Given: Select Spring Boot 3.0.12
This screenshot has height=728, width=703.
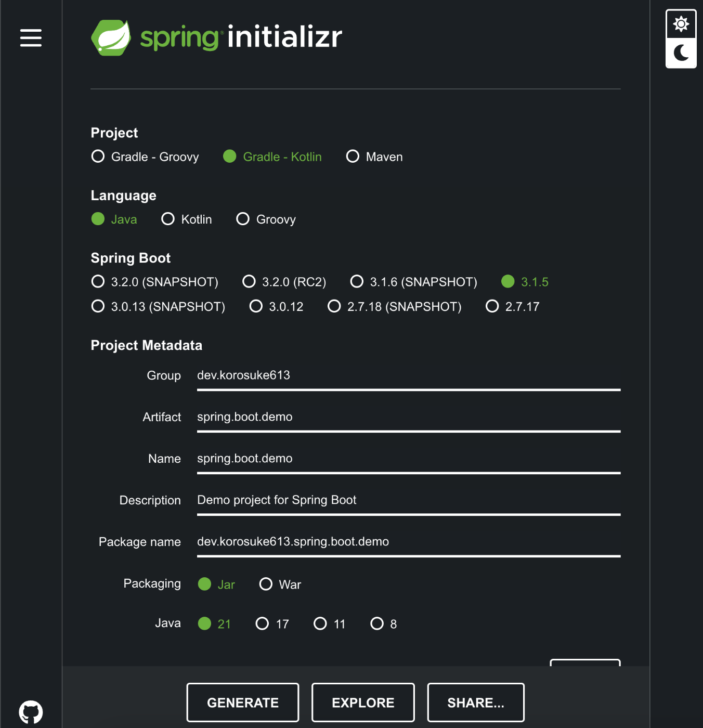Looking at the screenshot, I should [276, 306].
